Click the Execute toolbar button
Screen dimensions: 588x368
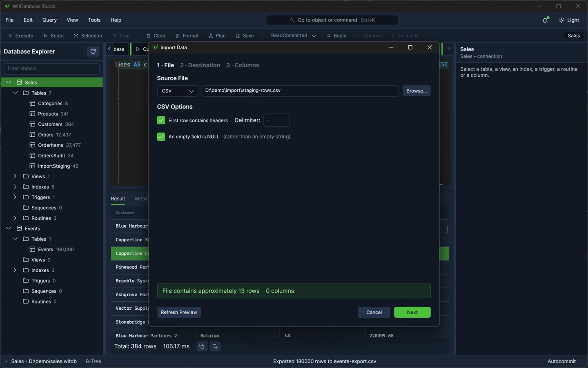(20, 36)
